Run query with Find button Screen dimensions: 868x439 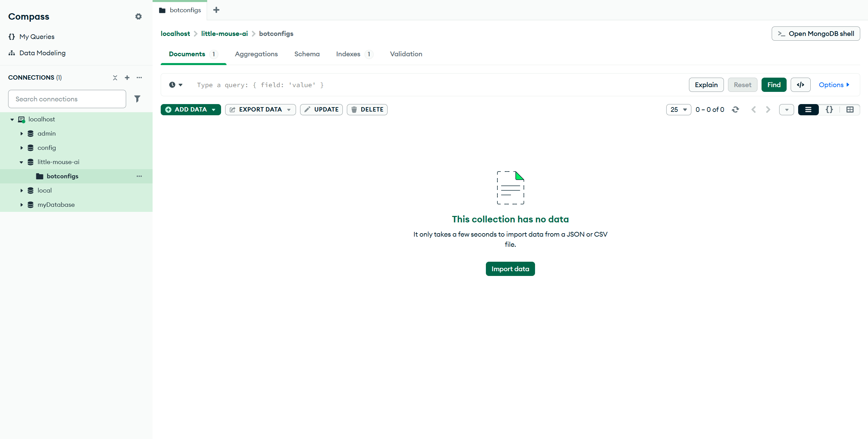click(774, 85)
